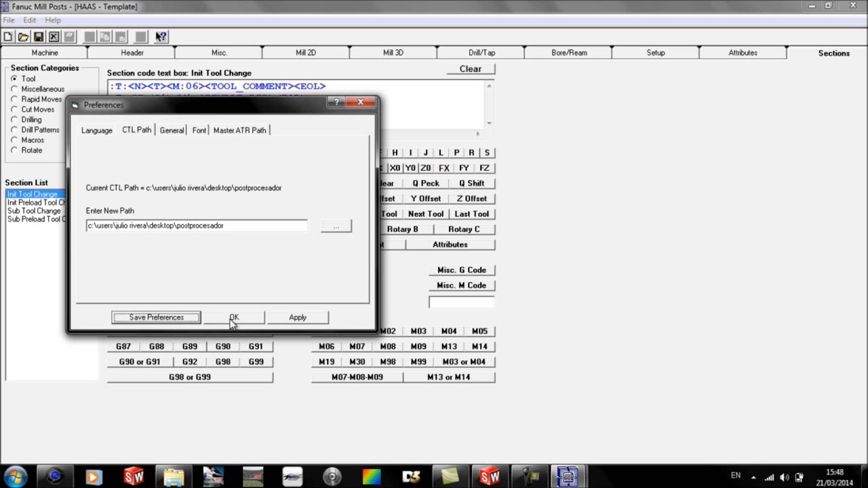Image resolution: width=868 pixels, height=488 pixels.
Task: Open the D3 application taskbar icon
Action: pos(411,476)
